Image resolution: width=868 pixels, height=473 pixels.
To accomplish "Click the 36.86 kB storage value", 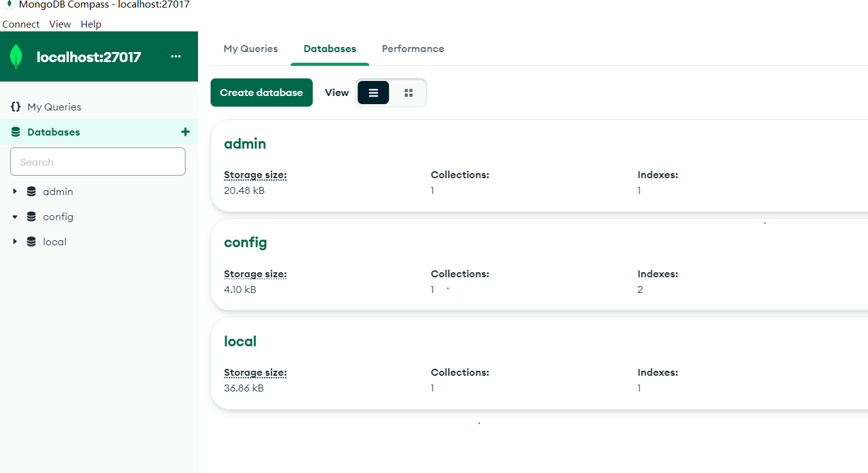I will point(244,388).
